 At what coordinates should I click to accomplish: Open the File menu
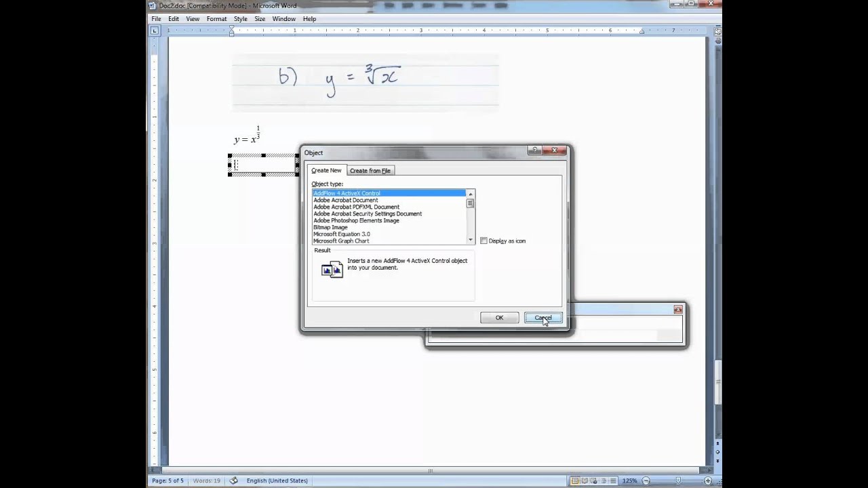[x=156, y=19]
